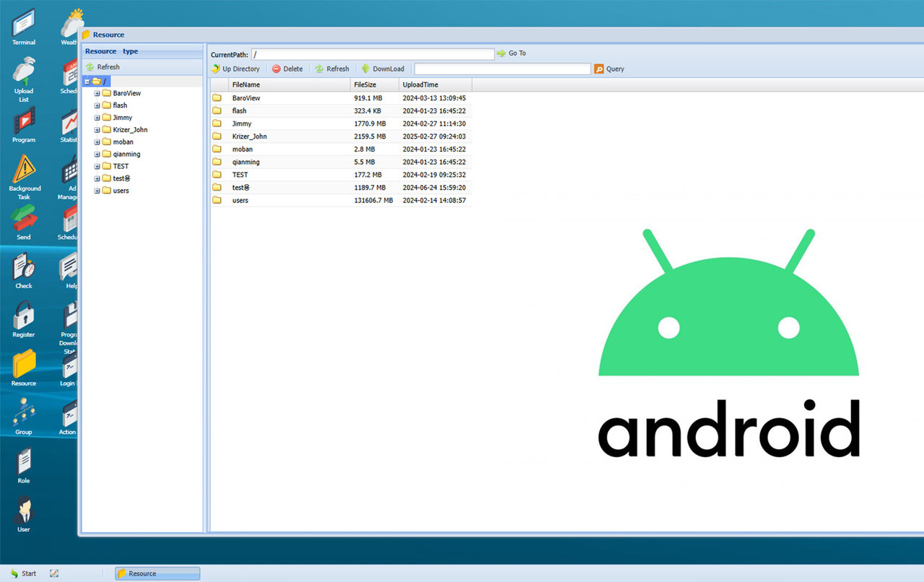Collapse the root folder in tree
Viewport: 924px width, 582px height.
pos(87,82)
